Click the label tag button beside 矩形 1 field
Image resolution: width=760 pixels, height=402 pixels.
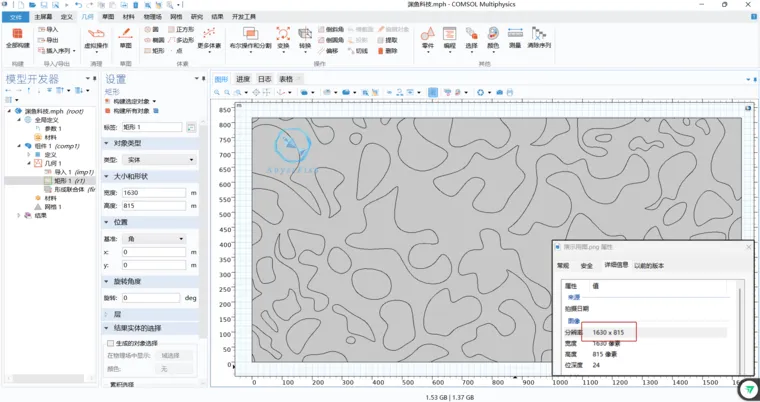[191, 128]
